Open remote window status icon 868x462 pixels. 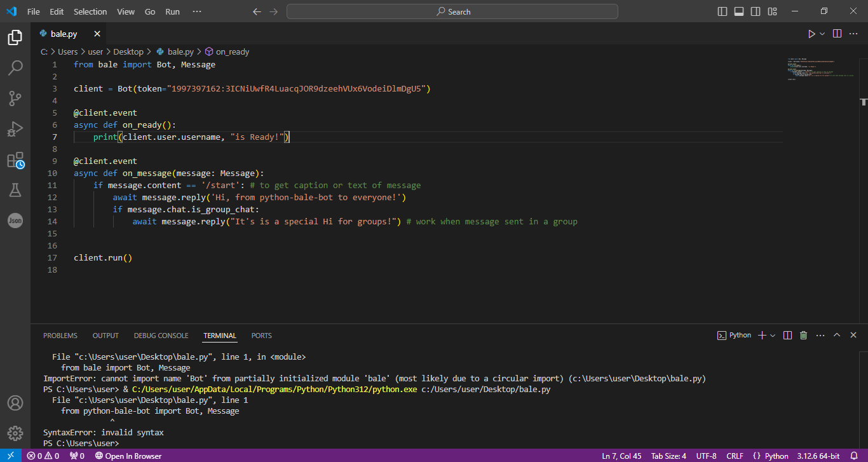[x=10, y=456]
